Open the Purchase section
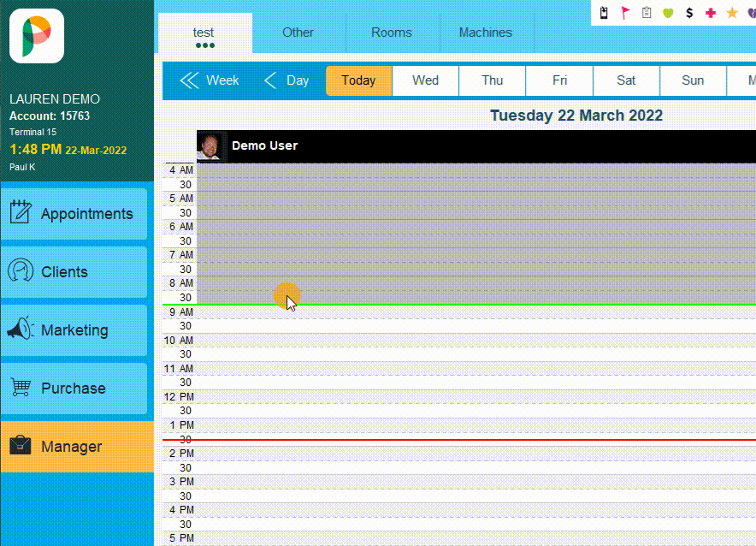Image resolution: width=756 pixels, height=546 pixels. pos(74,389)
